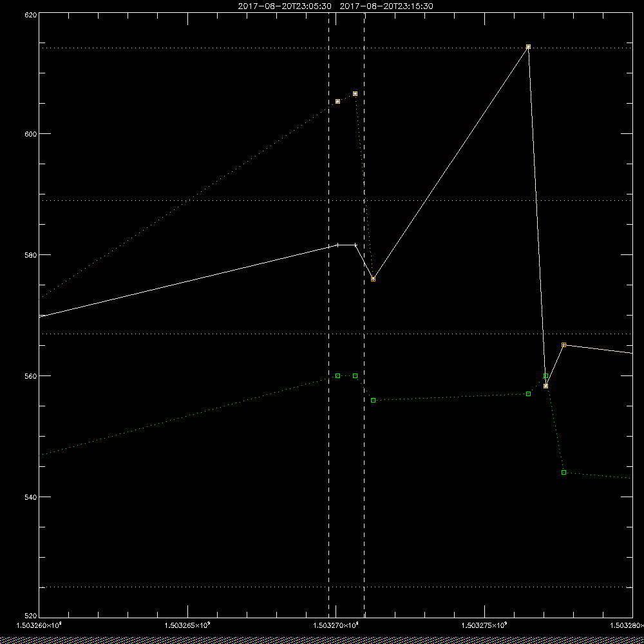This screenshot has width=644, height=644.
Task: Click the 1.503270×10⁹ x-axis label
Action: [336, 625]
